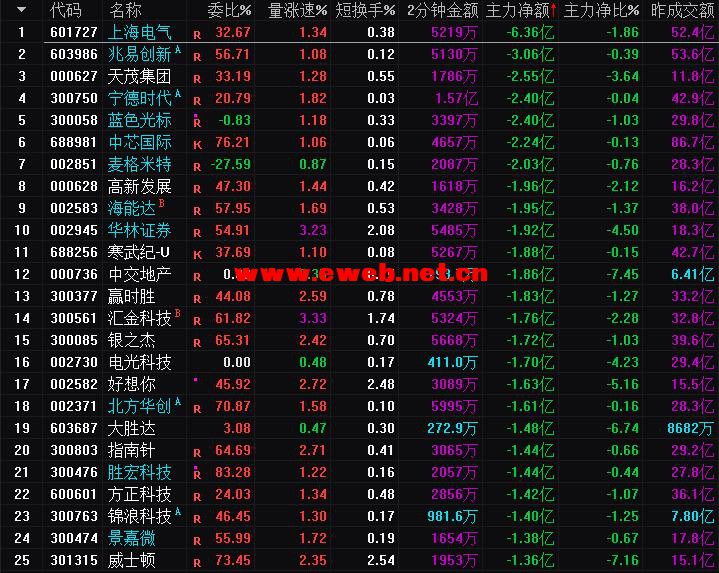Sort by the 昨成交额 column header
Screen dimensions: 719x573
(683, 10)
